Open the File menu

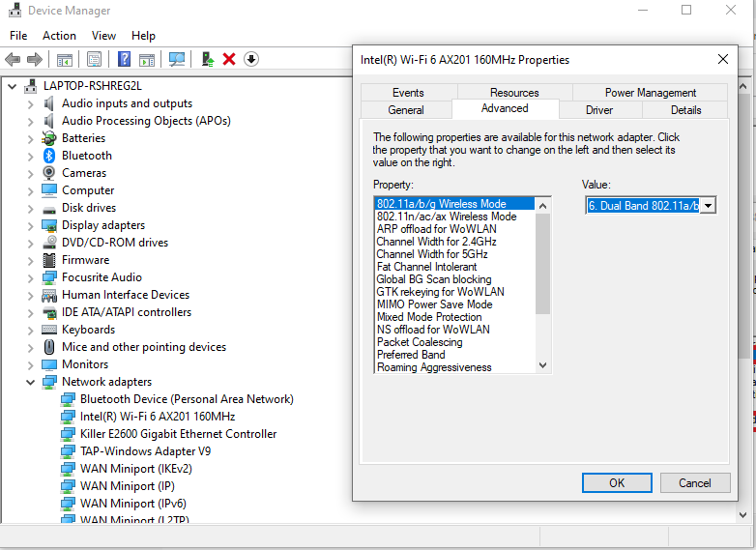(x=18, y=36)
